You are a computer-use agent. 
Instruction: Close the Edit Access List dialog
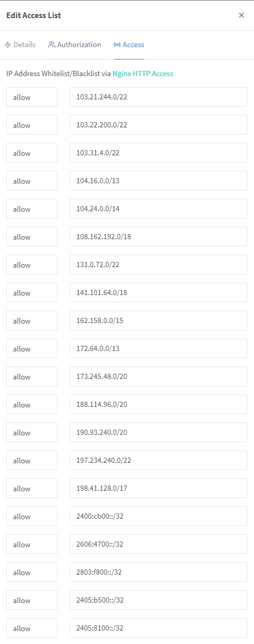tap(241, 16)
